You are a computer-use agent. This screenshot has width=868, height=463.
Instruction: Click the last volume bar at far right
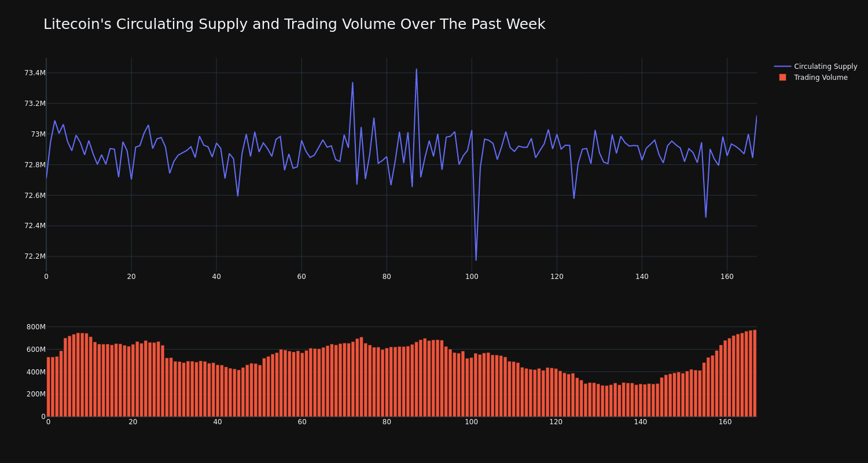[x=755, y=373]
